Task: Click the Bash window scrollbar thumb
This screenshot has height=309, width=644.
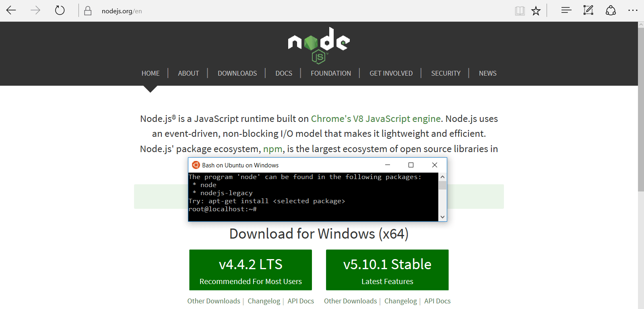Action: (x=442, y=185)
